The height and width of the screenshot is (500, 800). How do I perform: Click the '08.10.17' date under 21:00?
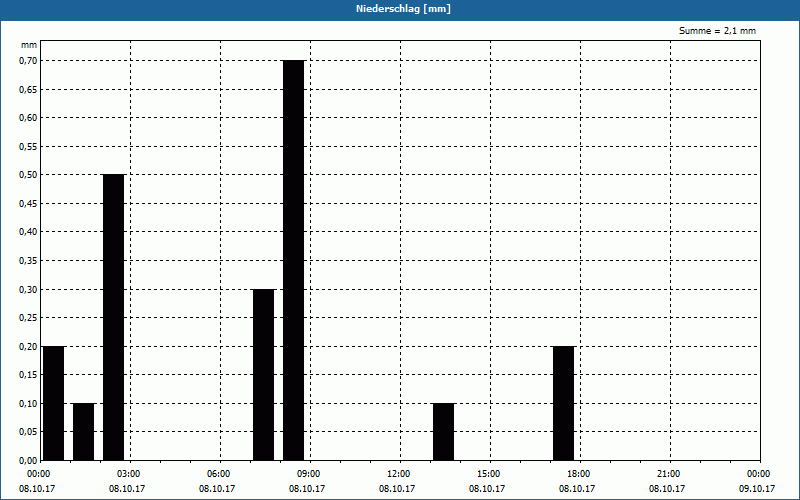pyautogui.click(x=667, y=489)
